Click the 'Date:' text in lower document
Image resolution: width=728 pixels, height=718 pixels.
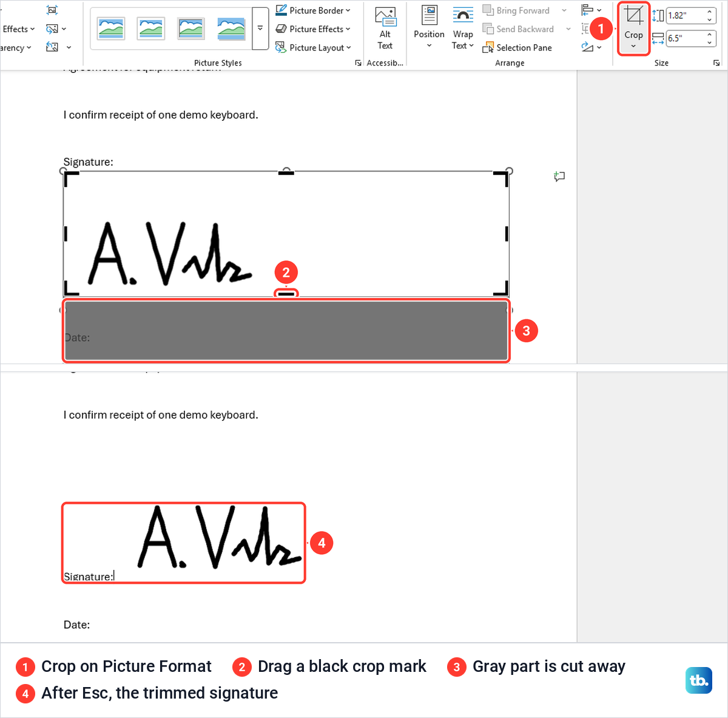[77, 625]
